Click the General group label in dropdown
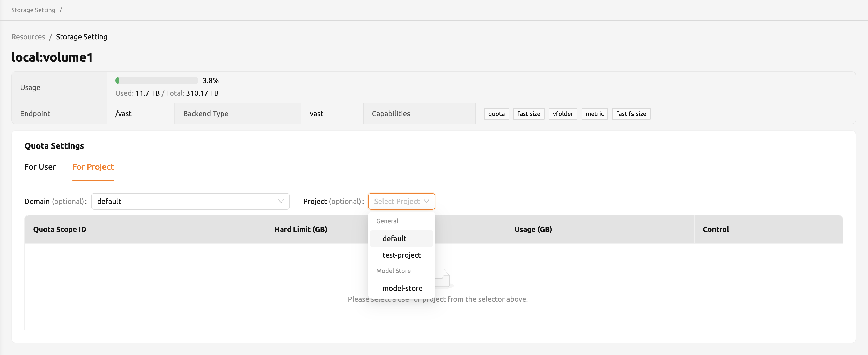Screen dimensions: 868x355 pos(387,221)
